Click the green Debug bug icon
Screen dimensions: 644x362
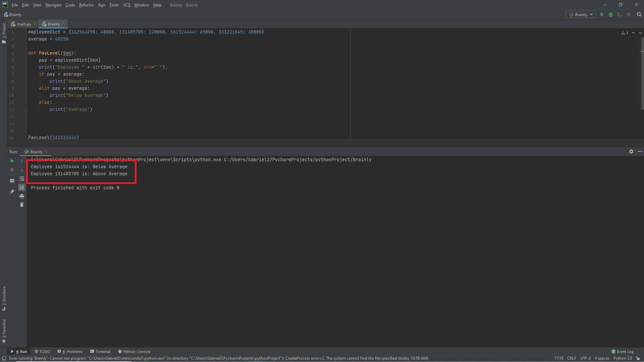point(611,15)
